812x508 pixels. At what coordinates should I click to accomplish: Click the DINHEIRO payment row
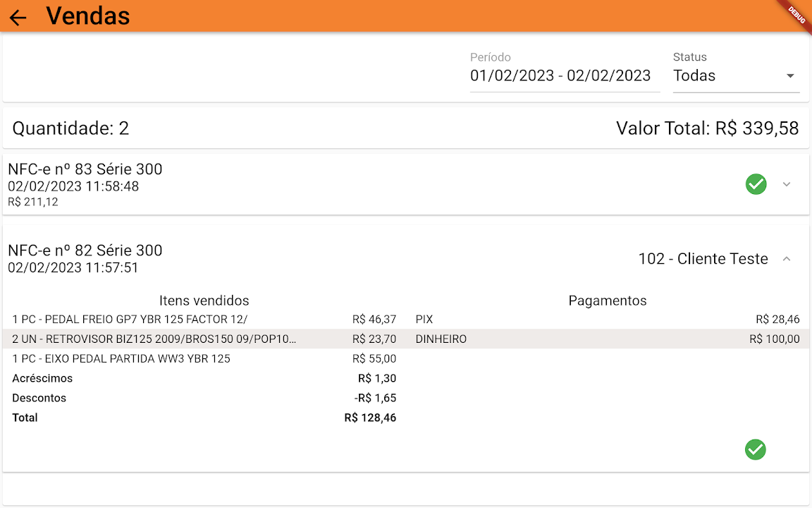[608, 339]
